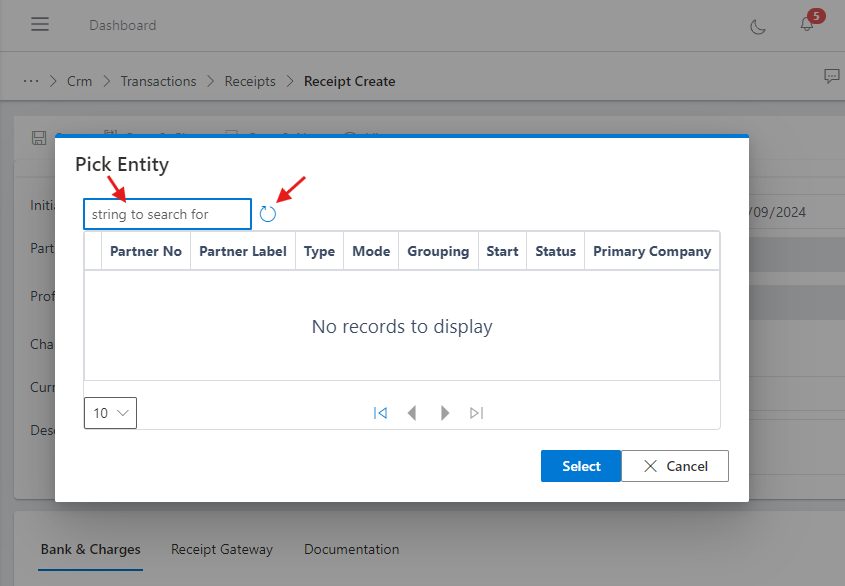Navigate to Receipts via the breadcrumb
The image size is (845, 586).
[x=250, y=81]
